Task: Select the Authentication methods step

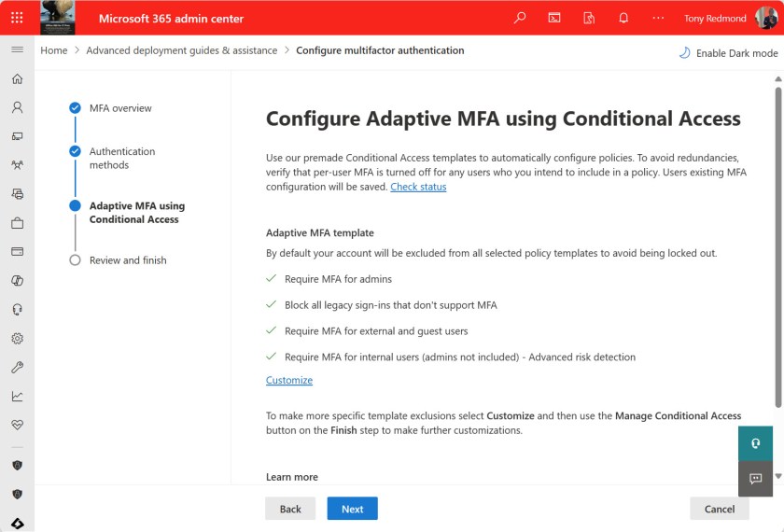Action: pos(112,158)
